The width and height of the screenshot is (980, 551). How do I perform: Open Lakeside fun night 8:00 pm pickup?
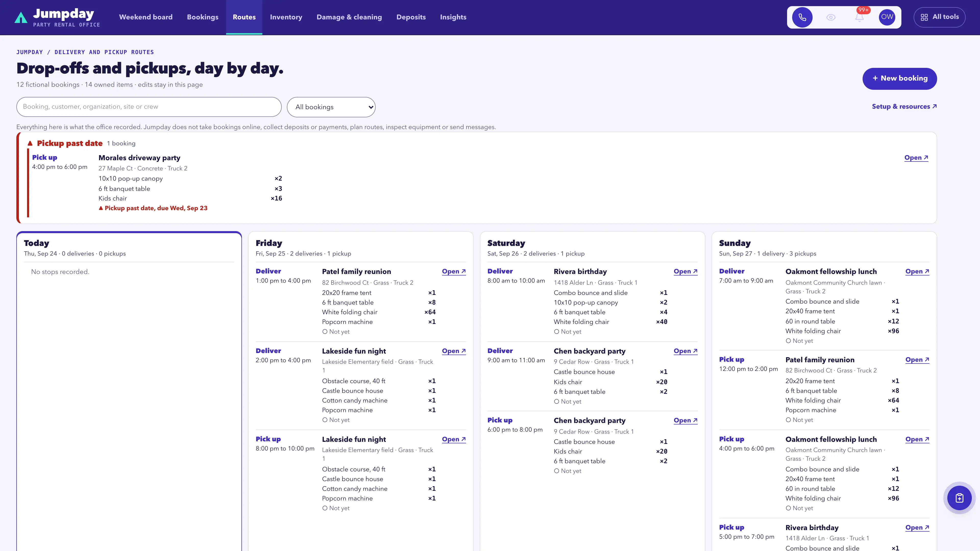coord(454,439)
